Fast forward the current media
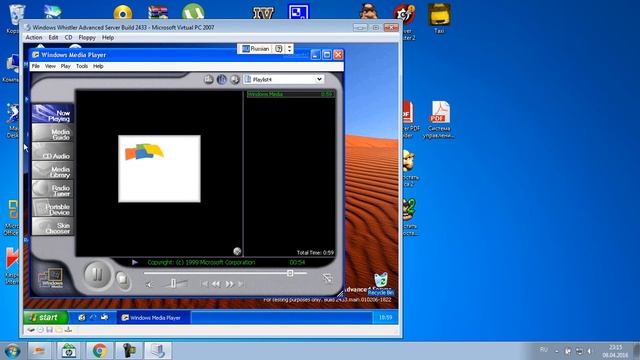640x360 pixels. click(230, 284)
